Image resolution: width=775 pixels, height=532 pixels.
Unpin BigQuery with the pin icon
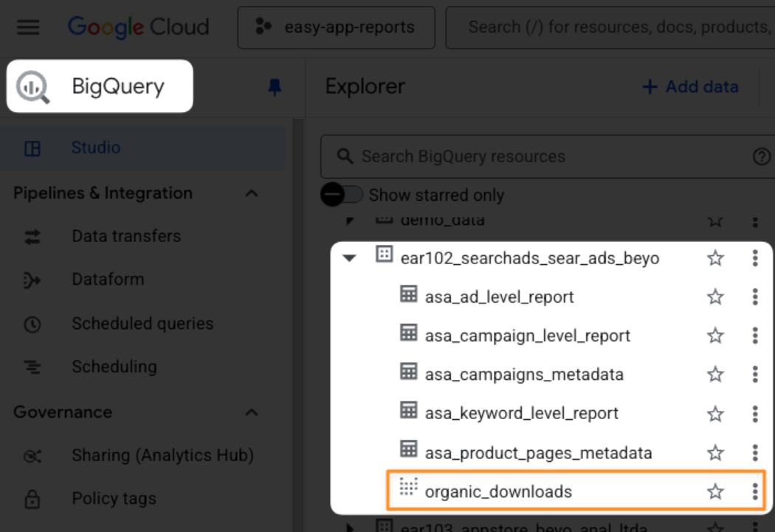tap(275, 87)
